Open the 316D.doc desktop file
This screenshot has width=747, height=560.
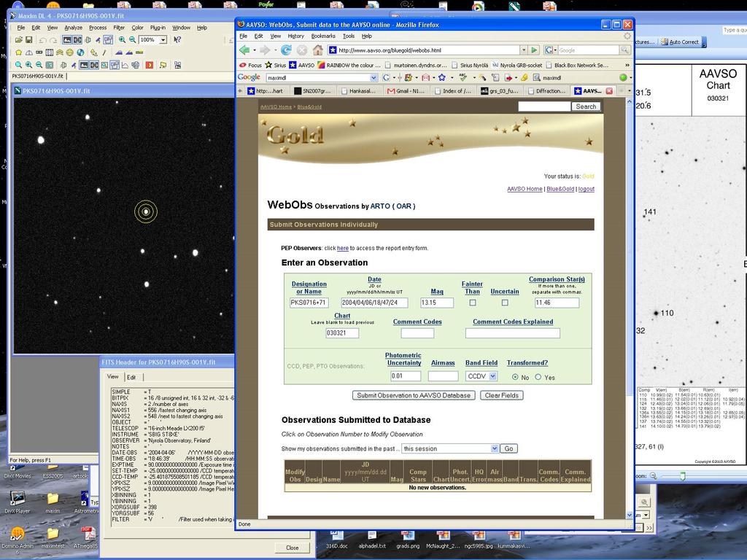337,540
